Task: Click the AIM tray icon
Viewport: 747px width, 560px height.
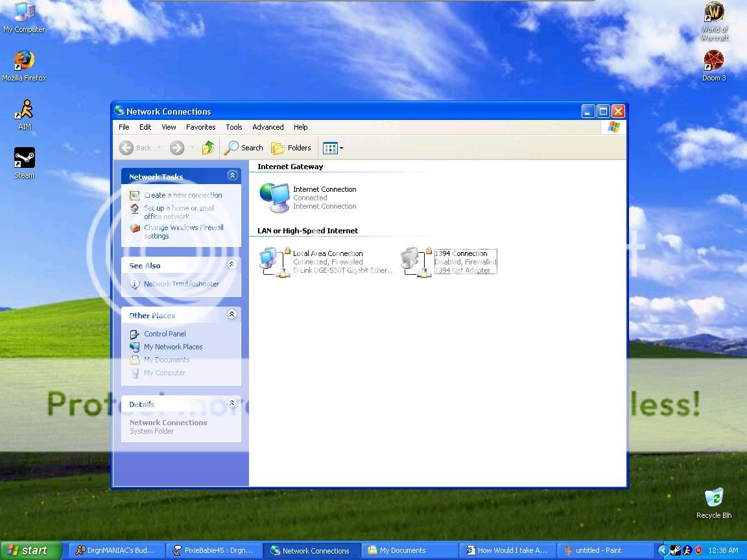Action: (687, 550)
